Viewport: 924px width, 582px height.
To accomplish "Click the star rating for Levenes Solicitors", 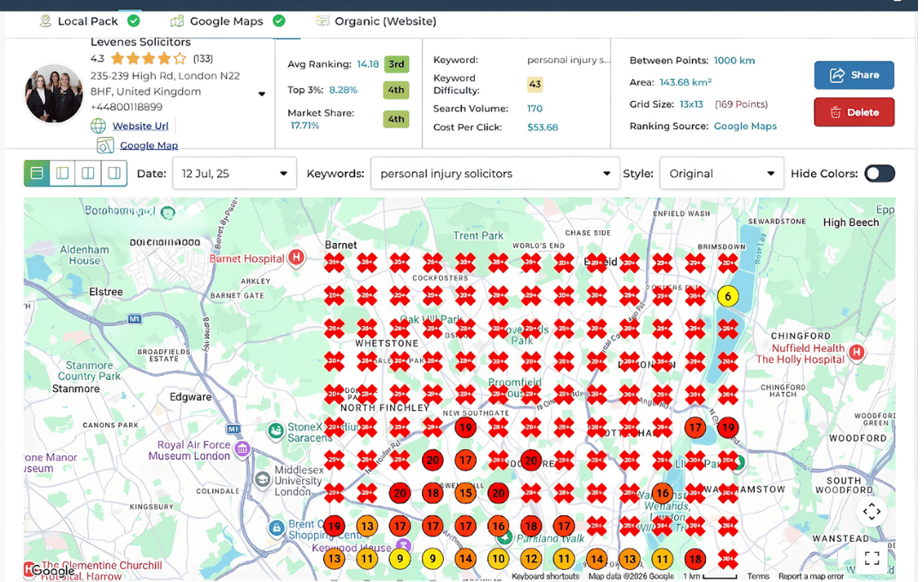I will 149,58.
